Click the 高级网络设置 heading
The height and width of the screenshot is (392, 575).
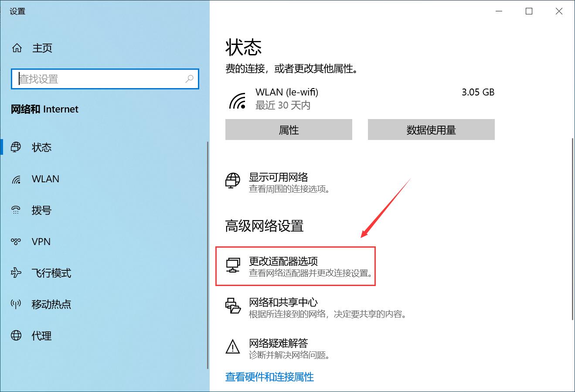(264, 226)
